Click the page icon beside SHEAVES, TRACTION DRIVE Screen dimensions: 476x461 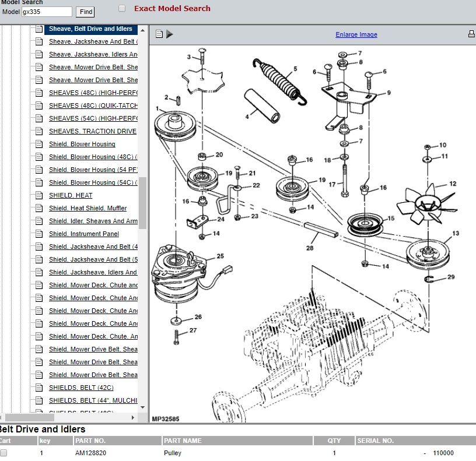39,131
